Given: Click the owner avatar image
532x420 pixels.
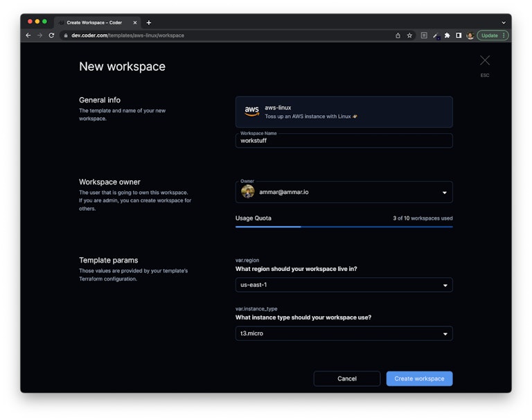Looking at the screenshot, I should [248, 192].
